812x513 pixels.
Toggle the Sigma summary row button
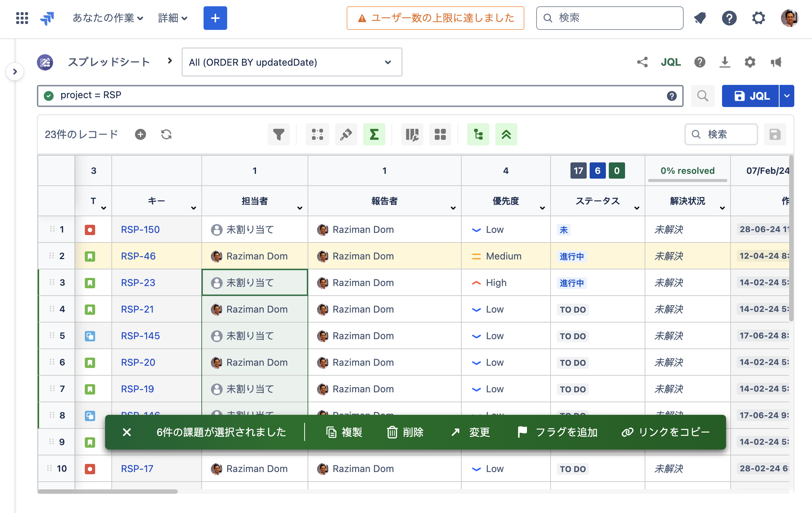pos(374,134)
